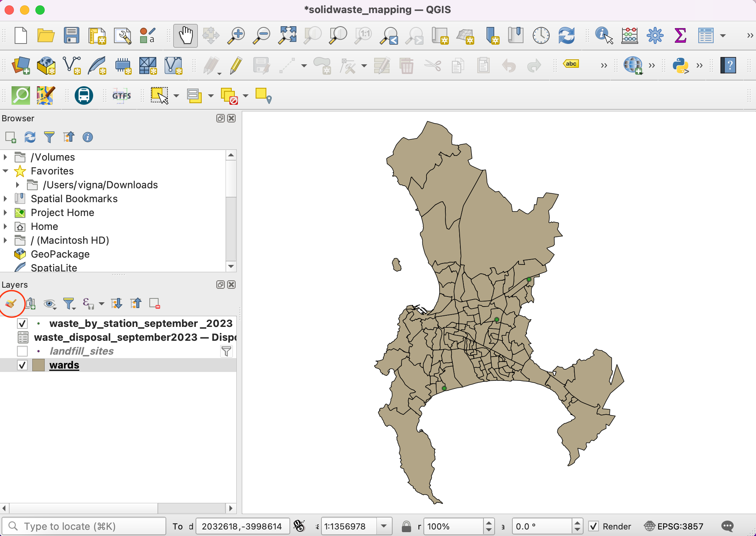Uncheck the waste_by_station_september_2023 layer checkbox
756x536 pixels.
(22, 323)
